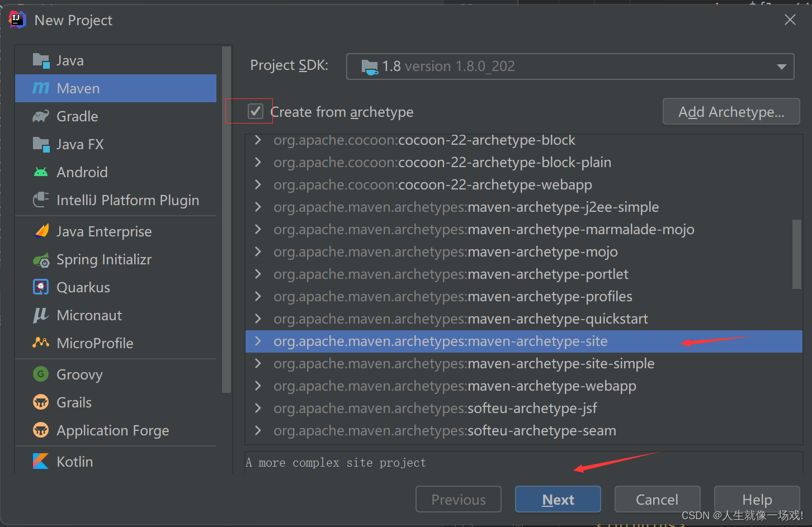Click the Cancel button
812x527 pixels.
click(x=657, y=500)
